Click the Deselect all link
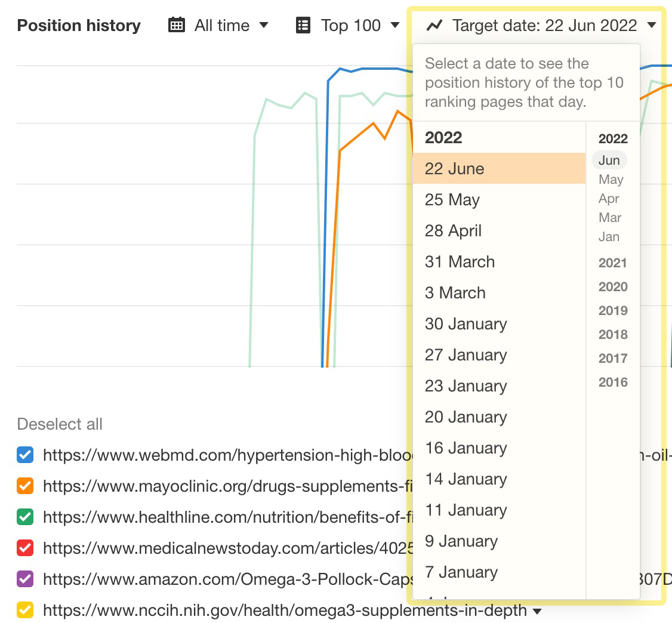 60,424
